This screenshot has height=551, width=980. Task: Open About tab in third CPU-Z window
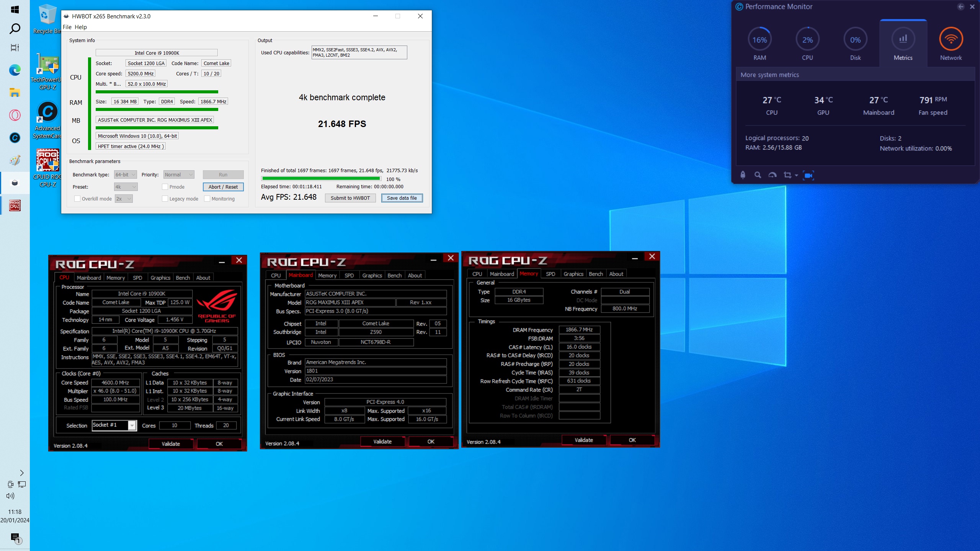coord(616,274)
